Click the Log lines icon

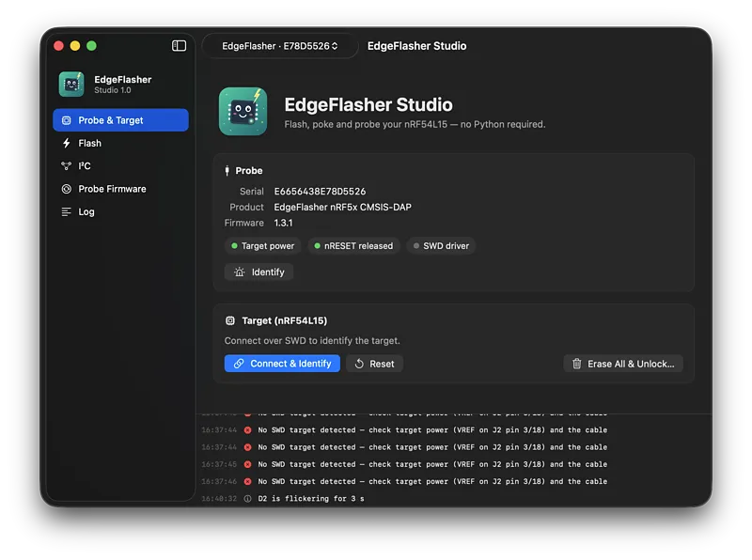[66, 212]
